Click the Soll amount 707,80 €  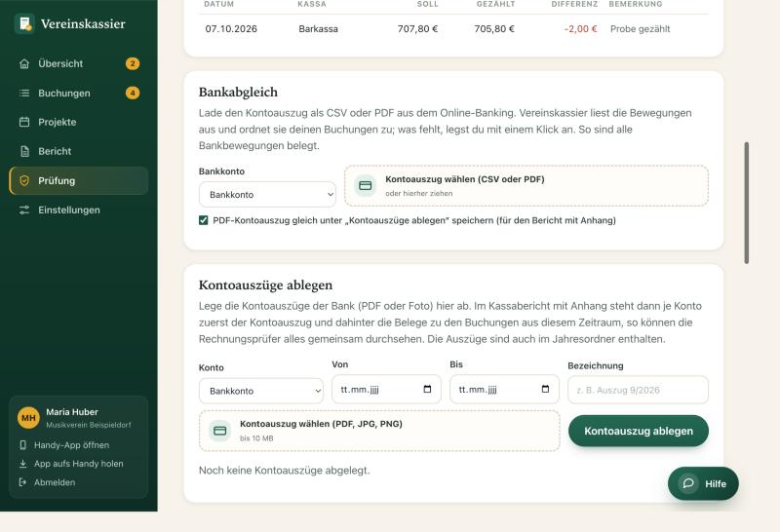418,29
